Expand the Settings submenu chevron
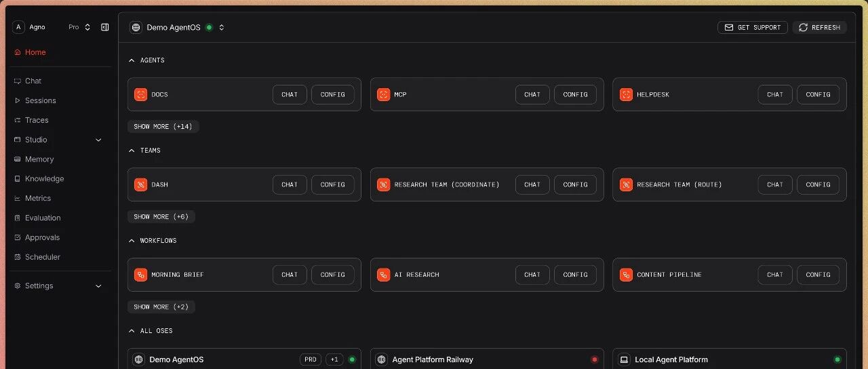 (98, 286)
